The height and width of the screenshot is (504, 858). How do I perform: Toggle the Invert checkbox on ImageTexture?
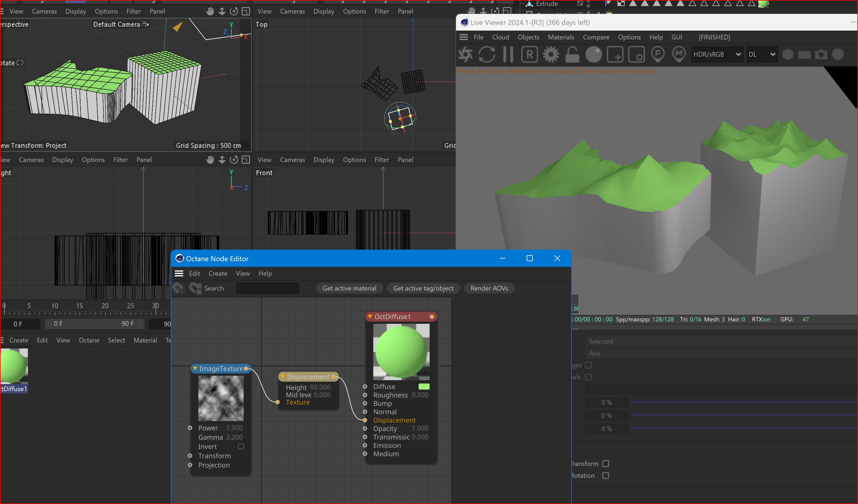pyautogui.click(x=241, y=446)
